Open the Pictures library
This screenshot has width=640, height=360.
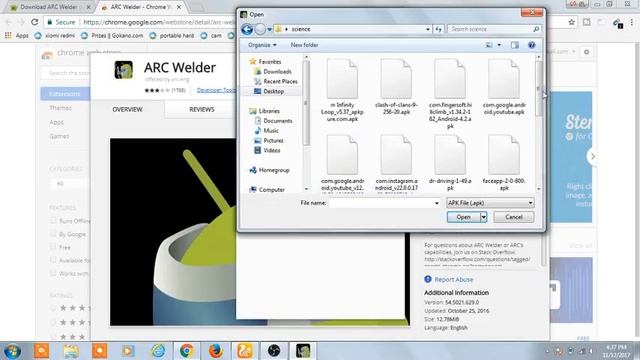[269, 140]
